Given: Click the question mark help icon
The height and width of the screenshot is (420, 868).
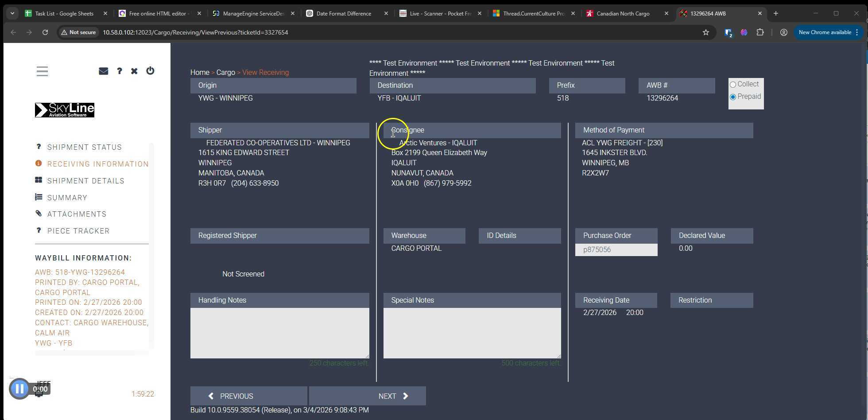Looking at the screenshot, I should pyautogui.click(x=119, y=71).
